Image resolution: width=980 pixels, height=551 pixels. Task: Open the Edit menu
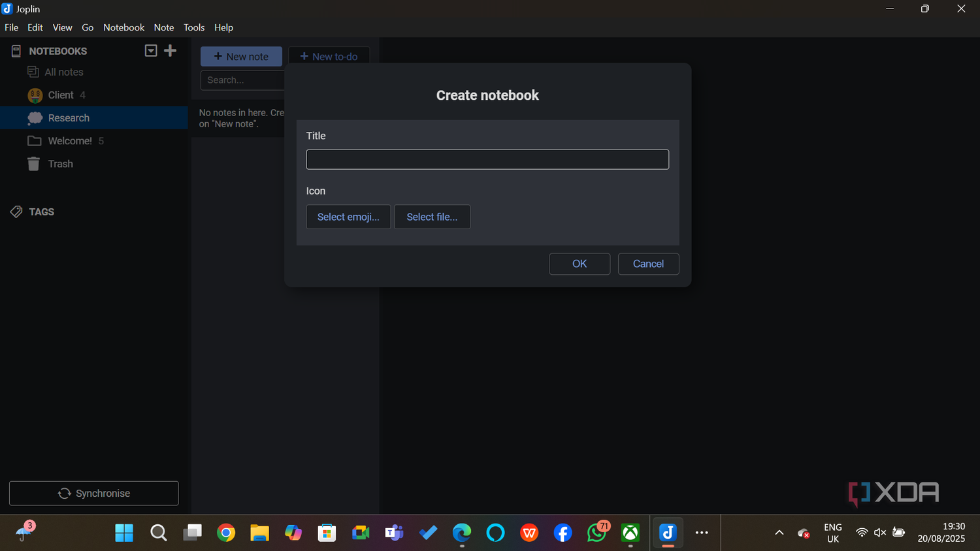click(35, 27)
